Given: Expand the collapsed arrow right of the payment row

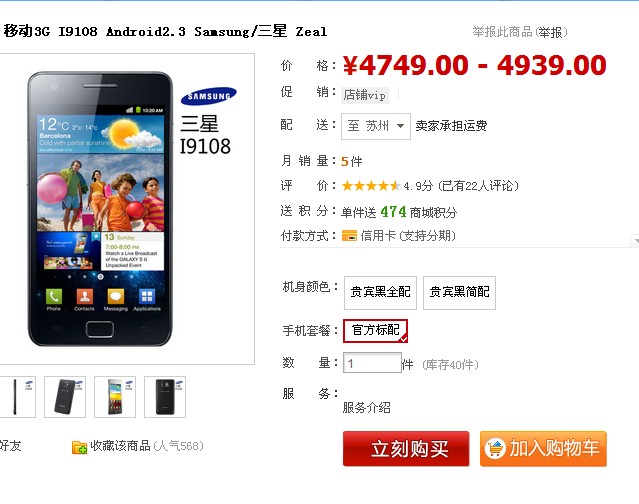Looking at the screenshot, I should pyautogui.click(x=635, y=240).
